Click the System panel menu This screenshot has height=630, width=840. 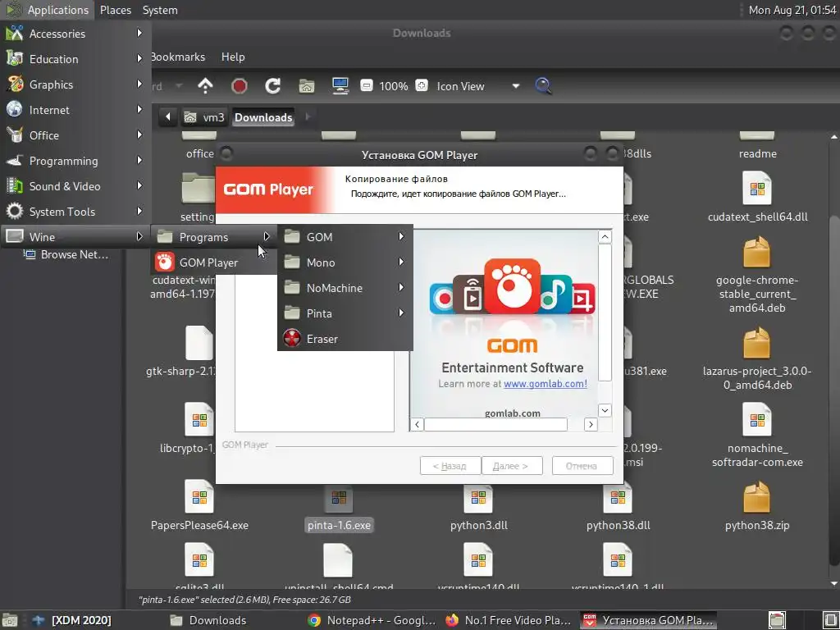point(160,10)
